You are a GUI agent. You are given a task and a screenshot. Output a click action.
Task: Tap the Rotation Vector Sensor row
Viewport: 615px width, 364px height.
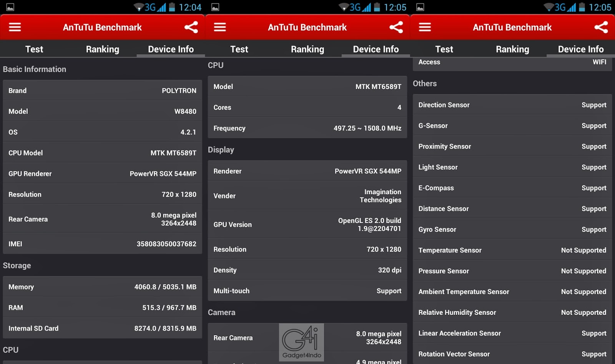coord(512,354)
